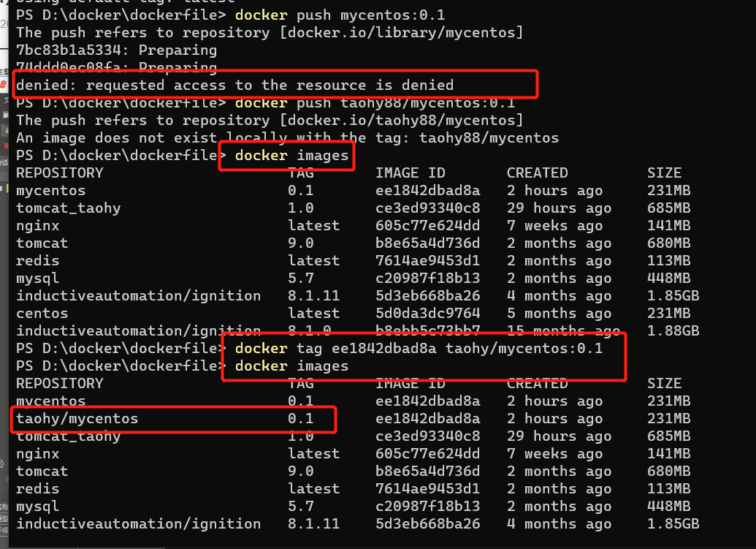
Task: Select "docker images" right below the docker tag command
Action: 291,366
